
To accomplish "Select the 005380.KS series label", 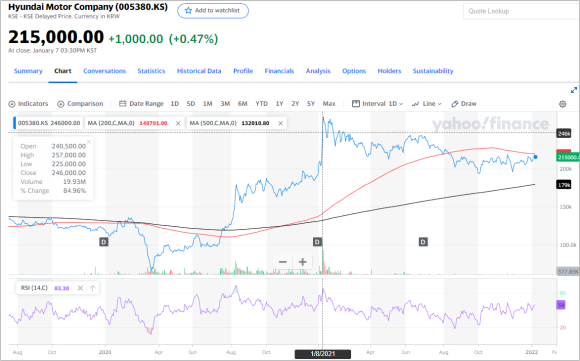I will point(49,123).
